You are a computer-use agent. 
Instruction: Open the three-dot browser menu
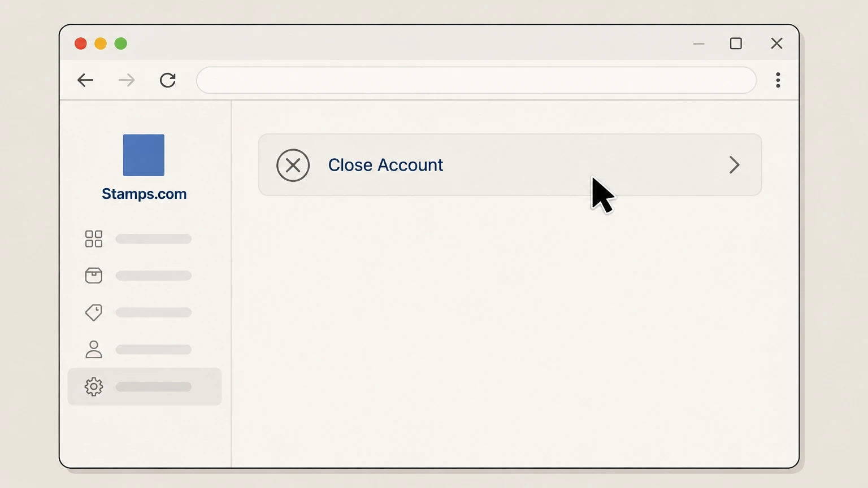778,80
